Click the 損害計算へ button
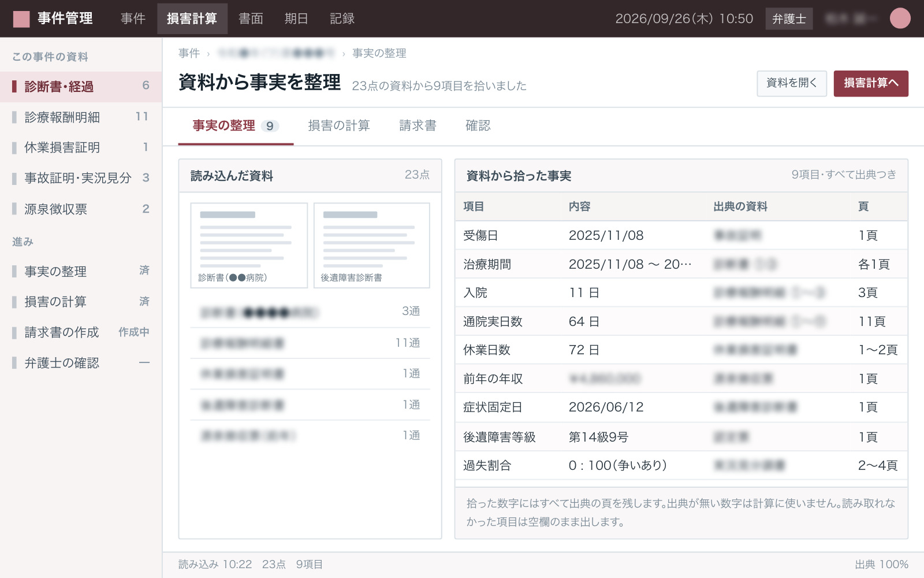 pos(871,83)
